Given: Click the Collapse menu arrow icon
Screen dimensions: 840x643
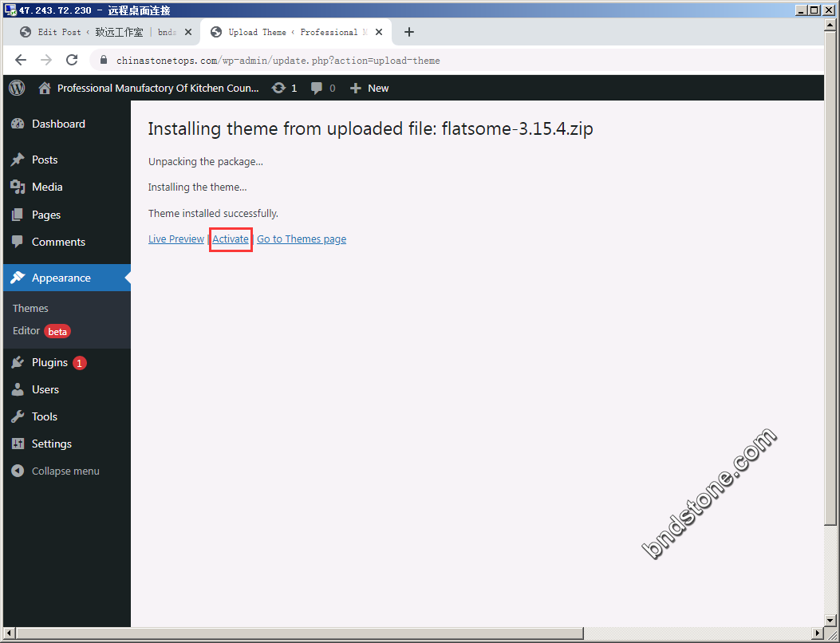Looking at the screenshot, I should pos(18,471).
